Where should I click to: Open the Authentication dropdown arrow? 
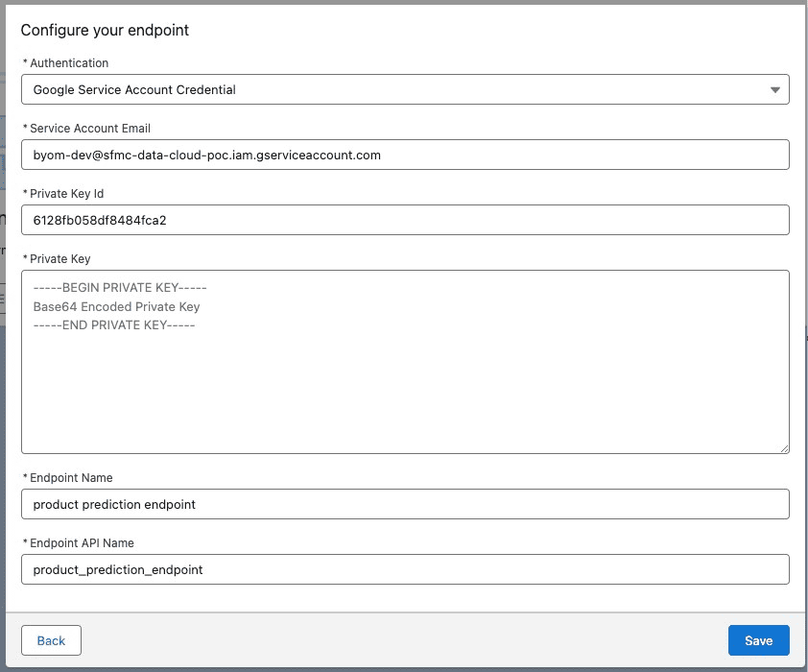click(774, 90)
